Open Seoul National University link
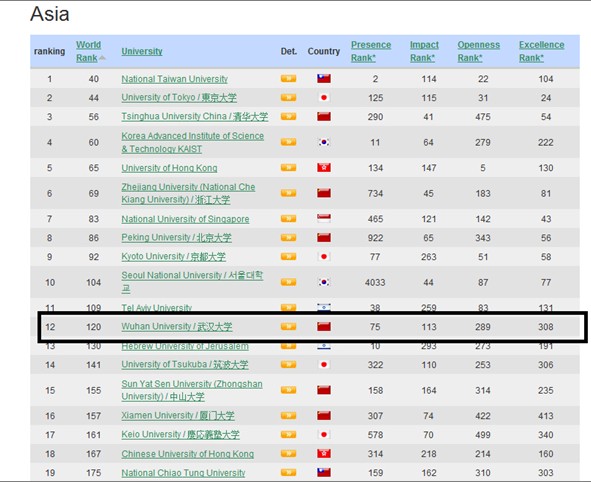The width and height of the screenshot is (591, 482). pyautogui.click(x=192, y=282)
